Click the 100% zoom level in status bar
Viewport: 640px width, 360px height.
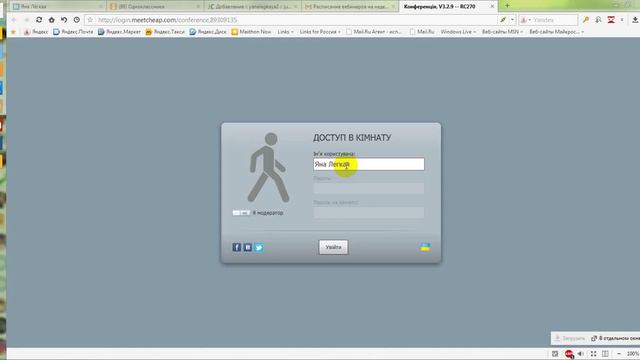pyautogui.click(x=633, y=354)
